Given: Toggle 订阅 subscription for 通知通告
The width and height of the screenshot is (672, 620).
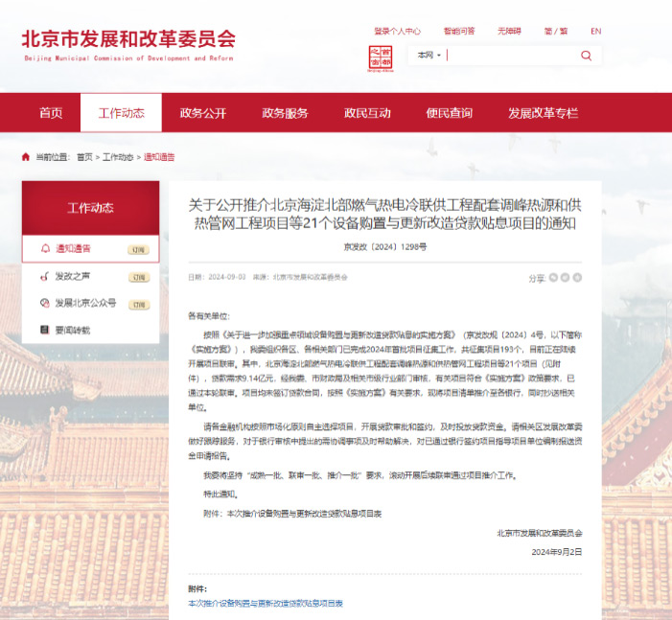Looking at the screenshot, I should coord(139,250).
